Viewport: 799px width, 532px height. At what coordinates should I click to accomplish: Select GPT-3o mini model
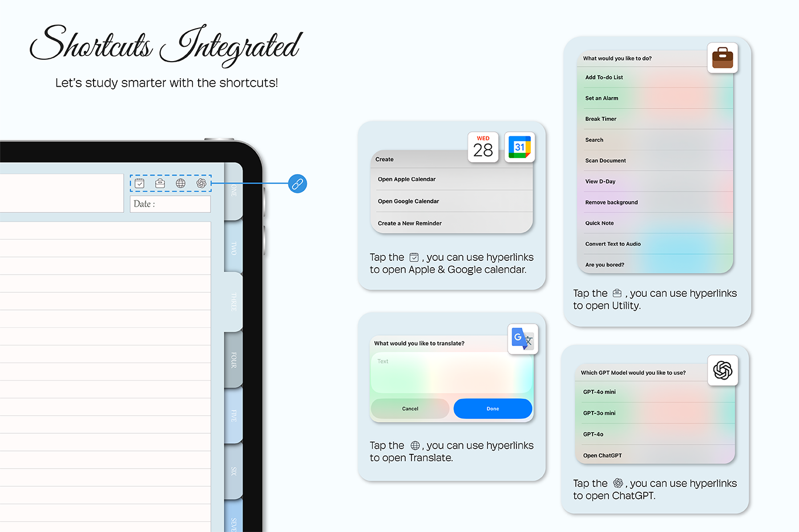(655, 413)
